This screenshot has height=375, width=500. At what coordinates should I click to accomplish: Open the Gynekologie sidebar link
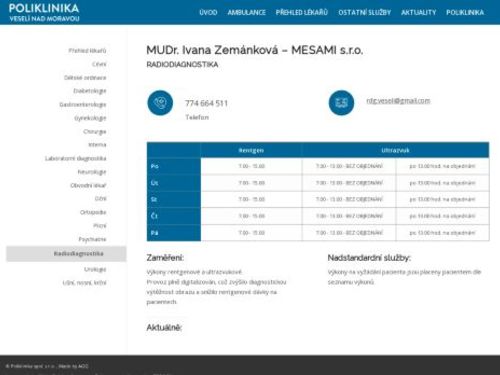coord(90,118)
